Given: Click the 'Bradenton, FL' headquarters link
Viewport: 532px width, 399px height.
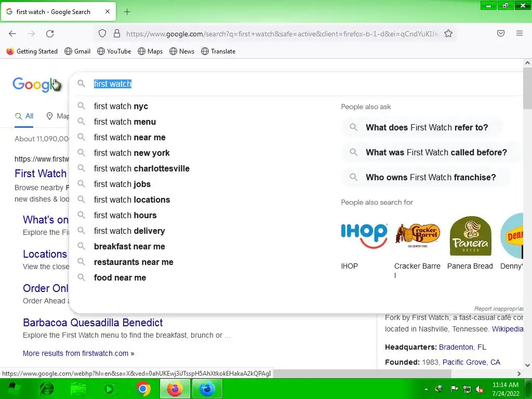Looking at the screenshot, I should [x=462, y=348].
